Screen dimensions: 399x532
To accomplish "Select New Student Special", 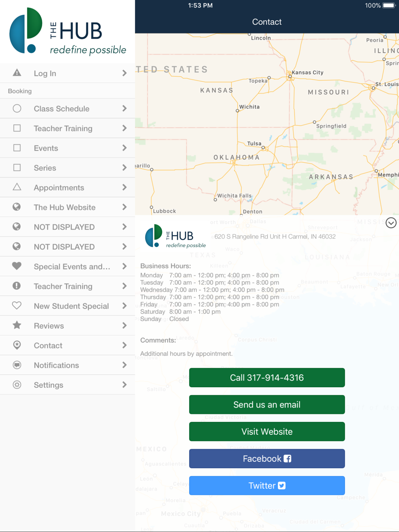I will 67,306.
